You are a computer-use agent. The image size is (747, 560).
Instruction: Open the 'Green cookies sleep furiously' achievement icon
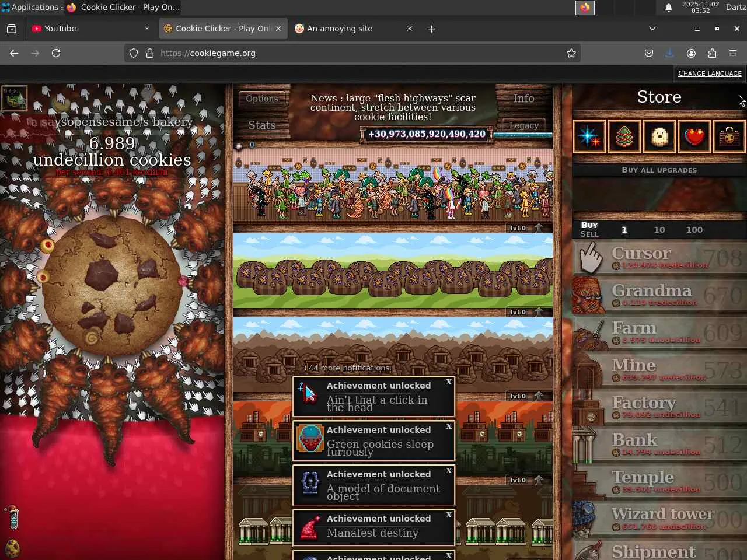[x=310, y=439]
